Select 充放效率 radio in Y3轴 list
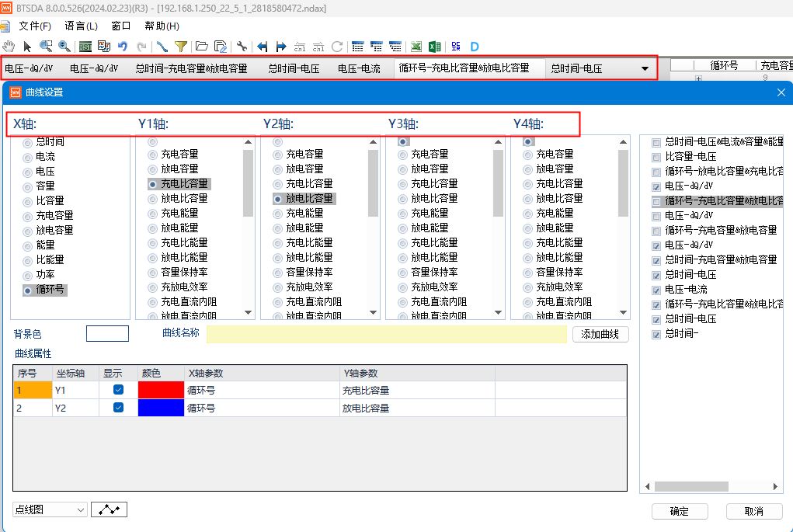The image size is (793, 532). pos(402,287)
